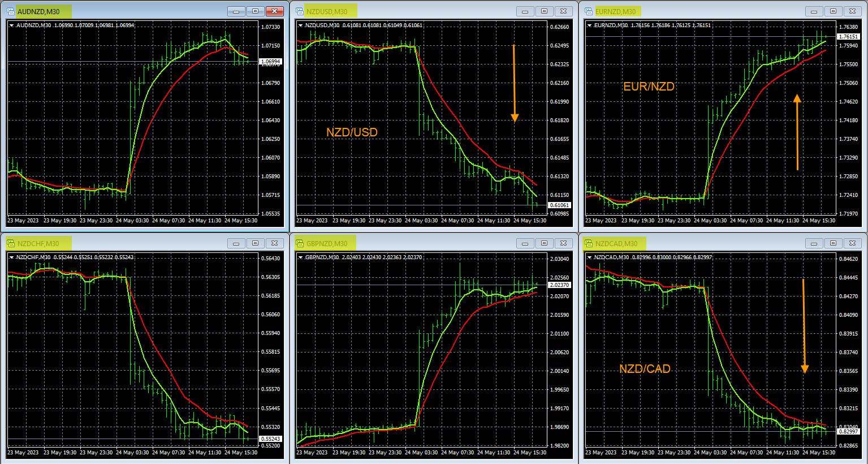This screenshot has width=868, height=464.
Task: Select the orange down arrow in NZDCAD chart
Action: click(x=804, y=326)
